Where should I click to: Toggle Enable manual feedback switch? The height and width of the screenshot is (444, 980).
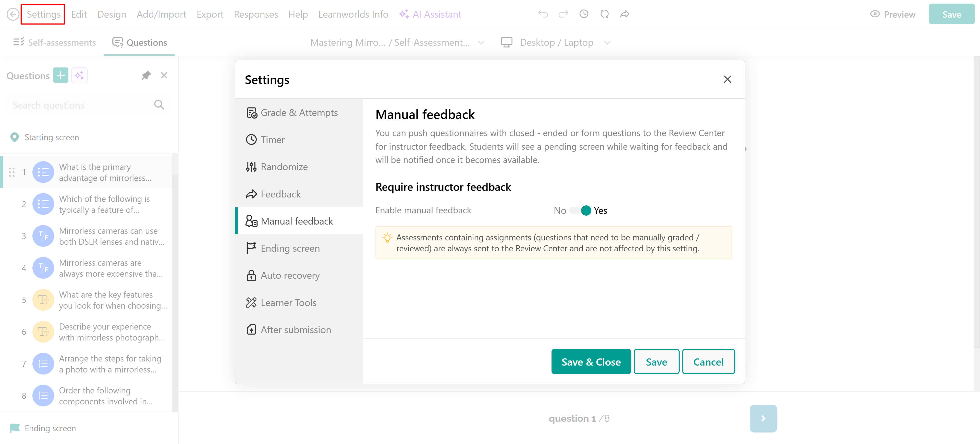(580, 211)
